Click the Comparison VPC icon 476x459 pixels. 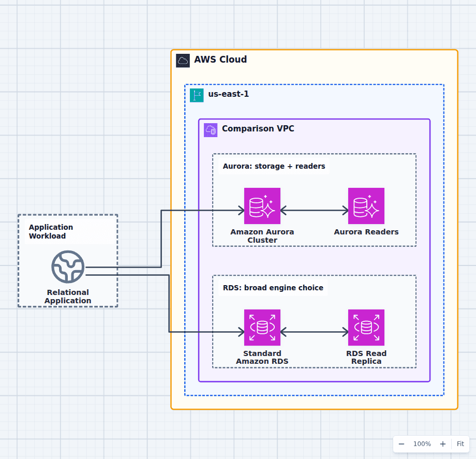pos(211,130)
